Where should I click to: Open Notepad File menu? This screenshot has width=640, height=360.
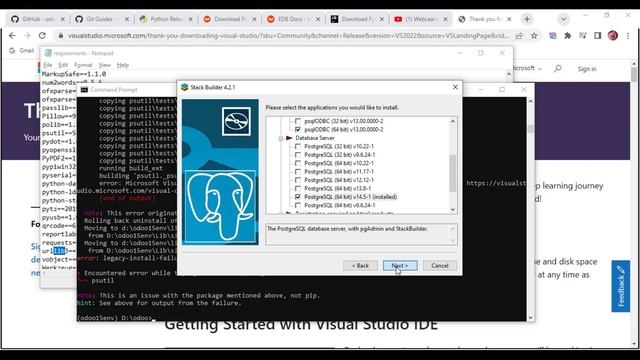click(x=47, y=65)
